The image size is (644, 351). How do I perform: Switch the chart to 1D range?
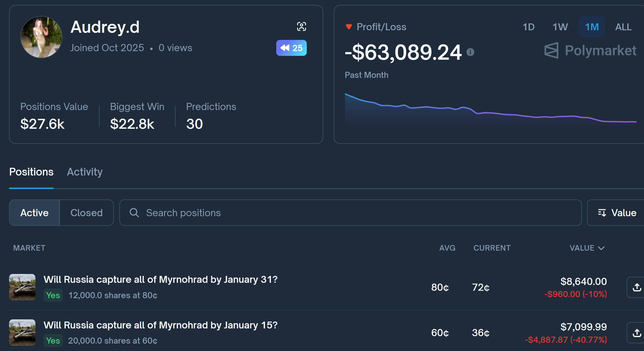528,27
